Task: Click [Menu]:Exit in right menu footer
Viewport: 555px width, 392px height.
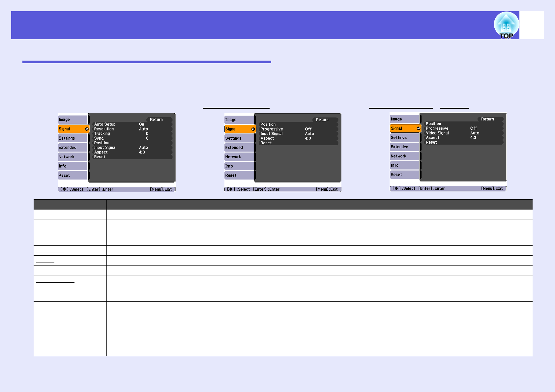Action: (x=492, y=188)
